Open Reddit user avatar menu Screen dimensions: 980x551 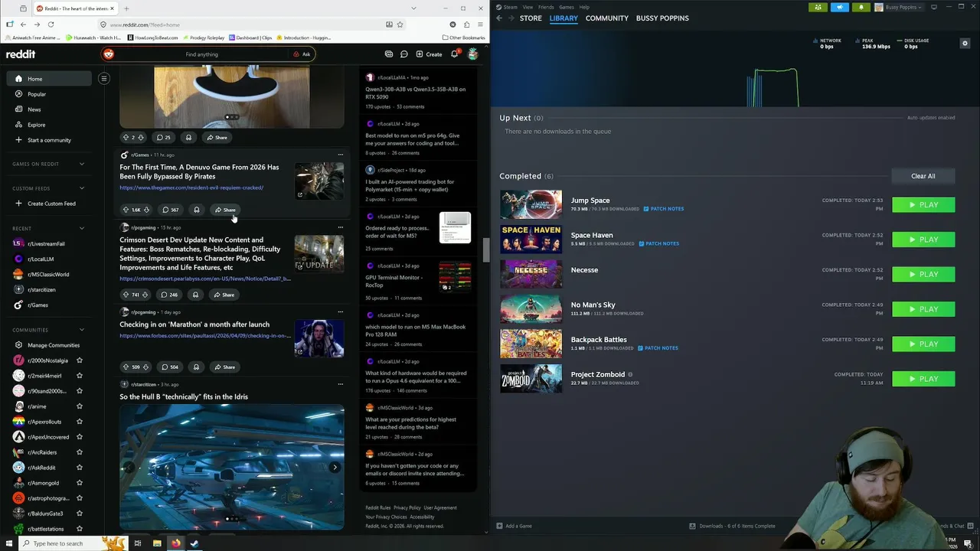(473, 54)
